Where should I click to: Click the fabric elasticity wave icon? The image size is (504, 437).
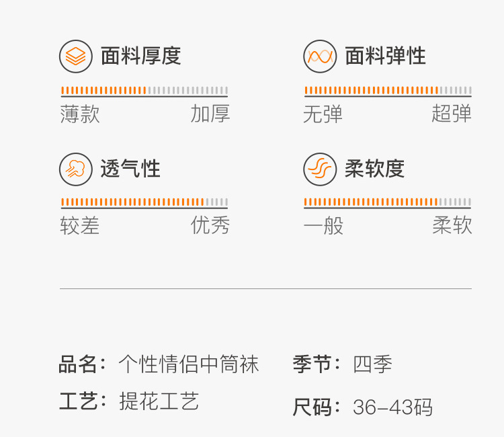coord(320,56)
